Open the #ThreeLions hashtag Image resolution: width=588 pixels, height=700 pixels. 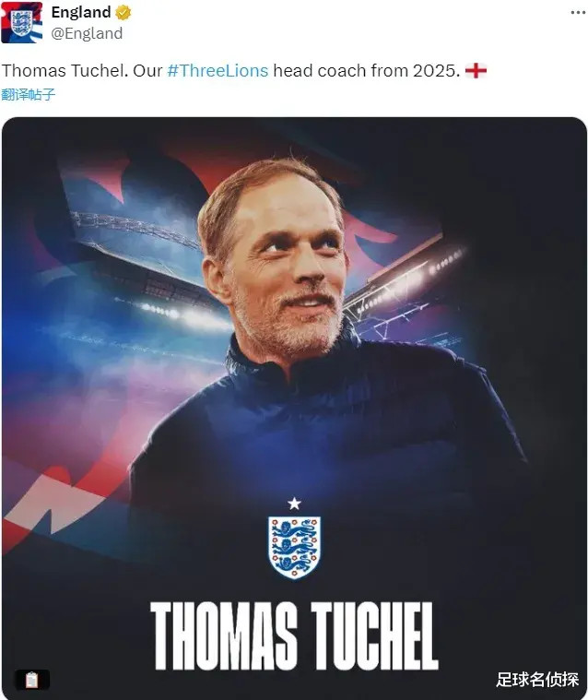pyautogui.click(x=218, y=70)
